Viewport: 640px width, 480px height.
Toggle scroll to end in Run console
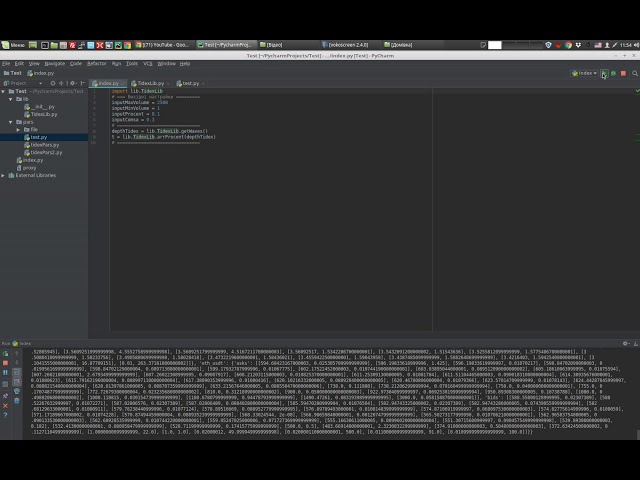point(17,382)
